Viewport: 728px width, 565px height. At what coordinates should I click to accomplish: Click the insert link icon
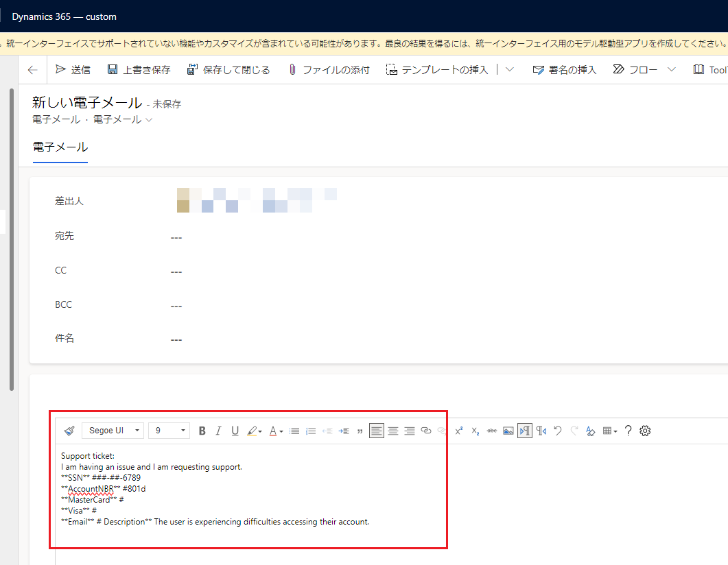click(425, 431)
